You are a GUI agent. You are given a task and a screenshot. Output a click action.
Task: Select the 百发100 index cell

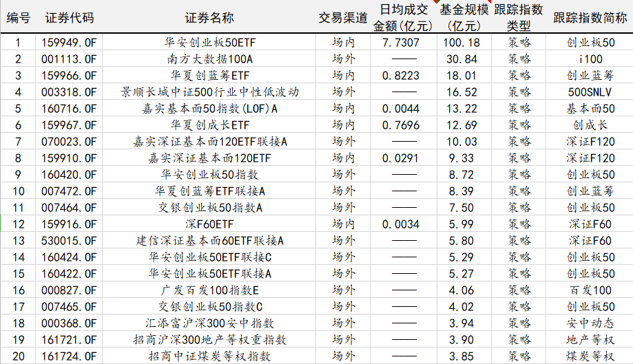click(590, 290)
